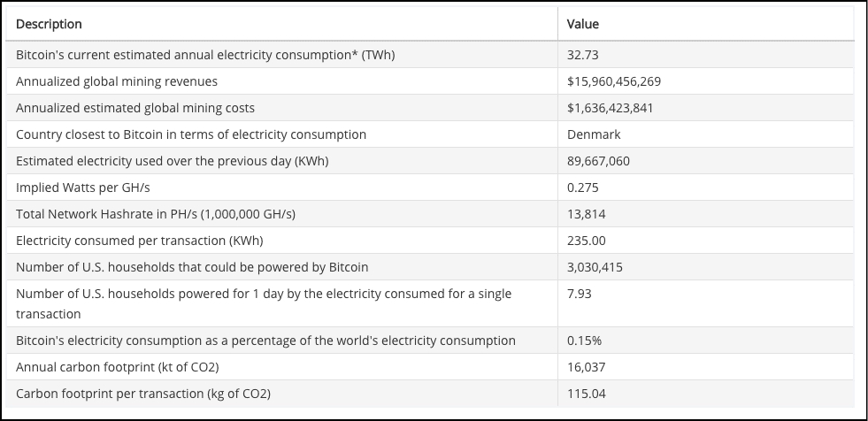Click the 115.04 carbon footprint value
The height and width of the screenshot is (421, 868).
click(587, 394)
